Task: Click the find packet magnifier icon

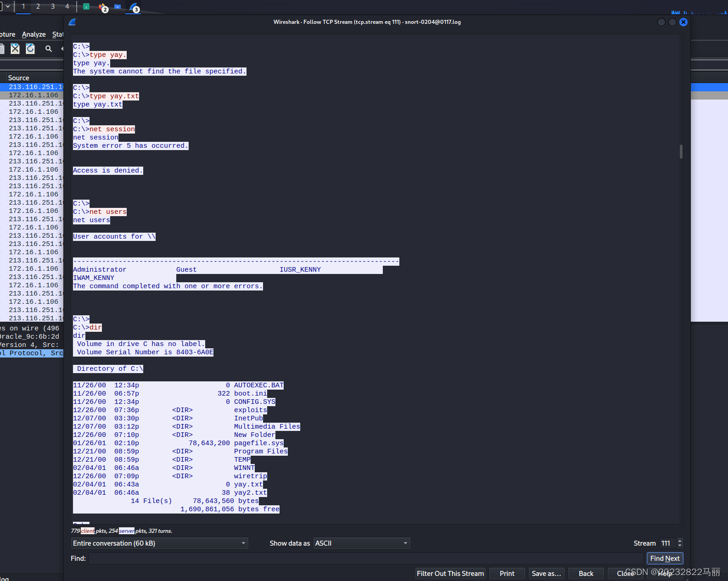Action: pyautogui.click(x=48, y=49)
